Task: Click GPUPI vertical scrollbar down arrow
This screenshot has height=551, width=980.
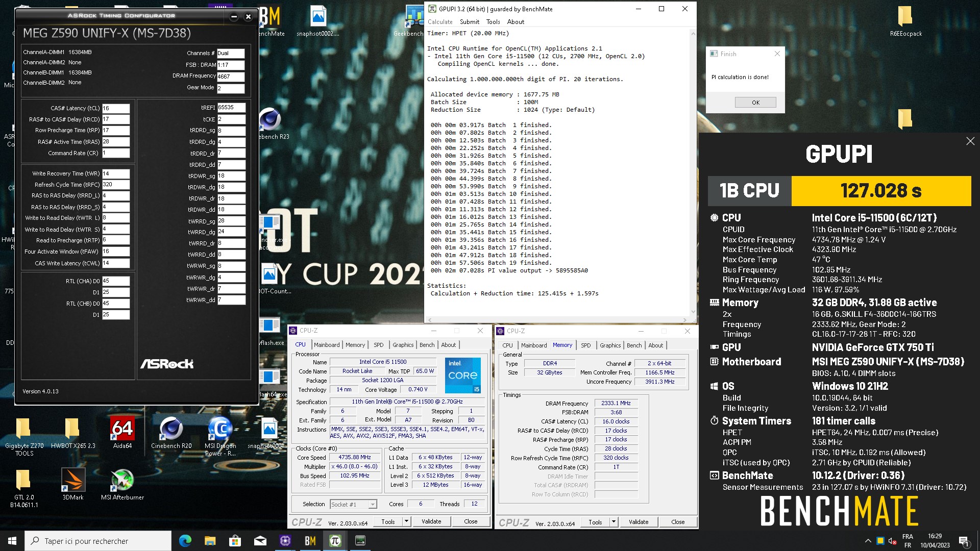Action: (x=693, y=311)
